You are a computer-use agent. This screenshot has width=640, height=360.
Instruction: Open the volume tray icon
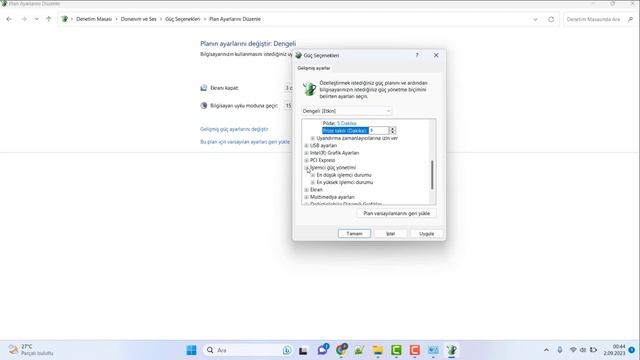click(x=583, y=350)
